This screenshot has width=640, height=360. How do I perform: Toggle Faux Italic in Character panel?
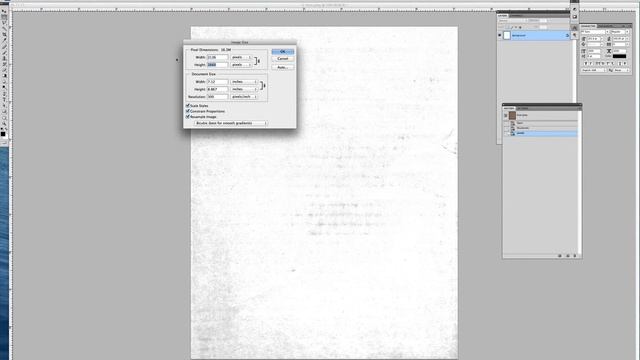pos(591,64)
